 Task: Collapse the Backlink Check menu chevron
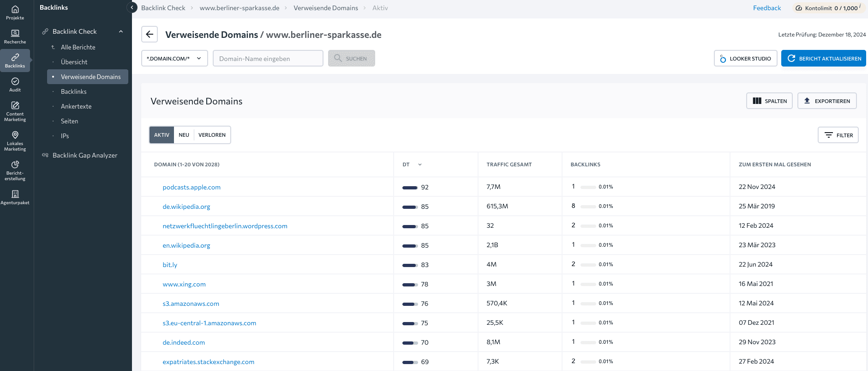coord(121,31)
